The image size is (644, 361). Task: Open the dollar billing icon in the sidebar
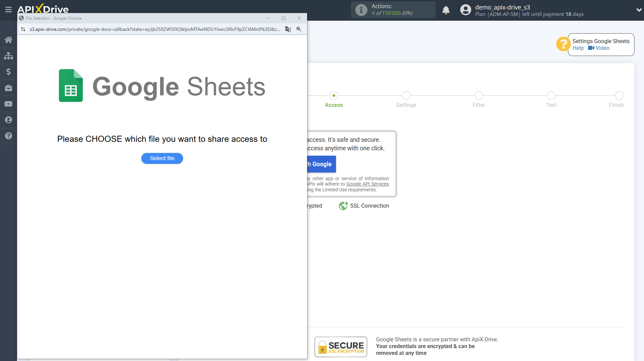(8, 72)
